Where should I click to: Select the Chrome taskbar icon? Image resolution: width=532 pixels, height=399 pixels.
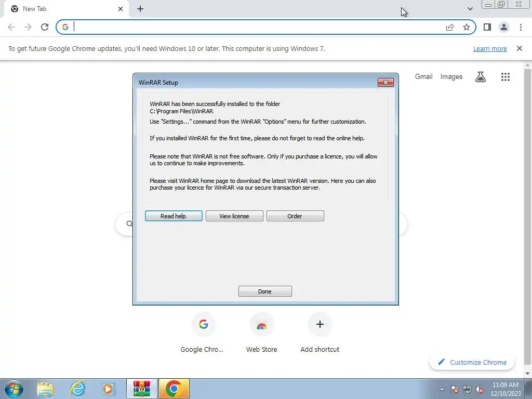pyautogui.click(x=174, y=389)
